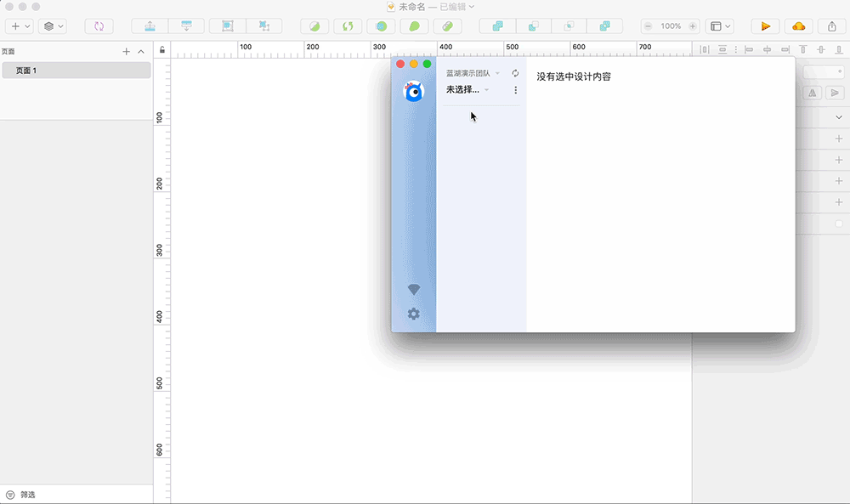Open the three-dot more menu in Lanhu
Viewport: 850px width, 504px height.
(516, 90)
